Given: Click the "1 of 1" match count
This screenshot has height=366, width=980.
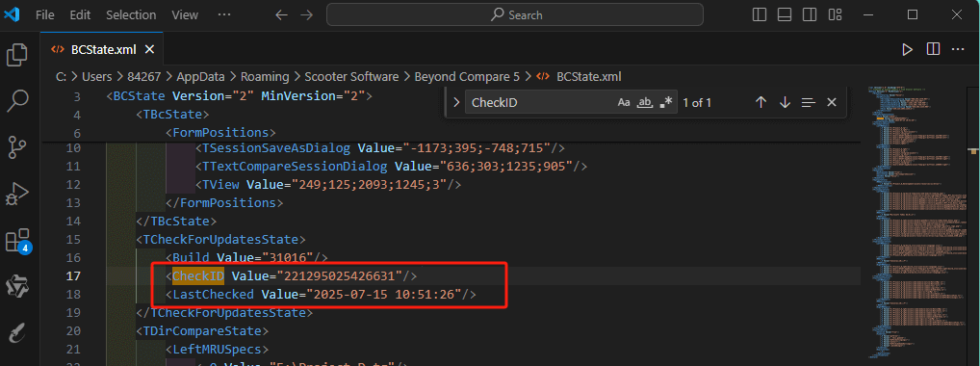Looking at the screenshot, I should click(697, 103).
